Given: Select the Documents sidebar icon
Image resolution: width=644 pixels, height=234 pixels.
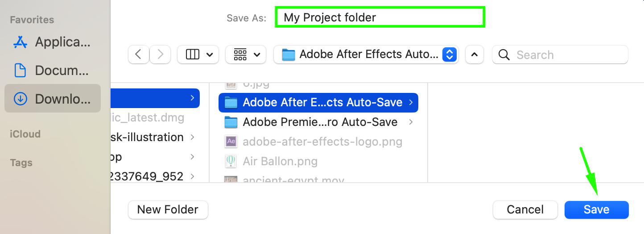Looking at the screenshot, I should coord(21,71).
